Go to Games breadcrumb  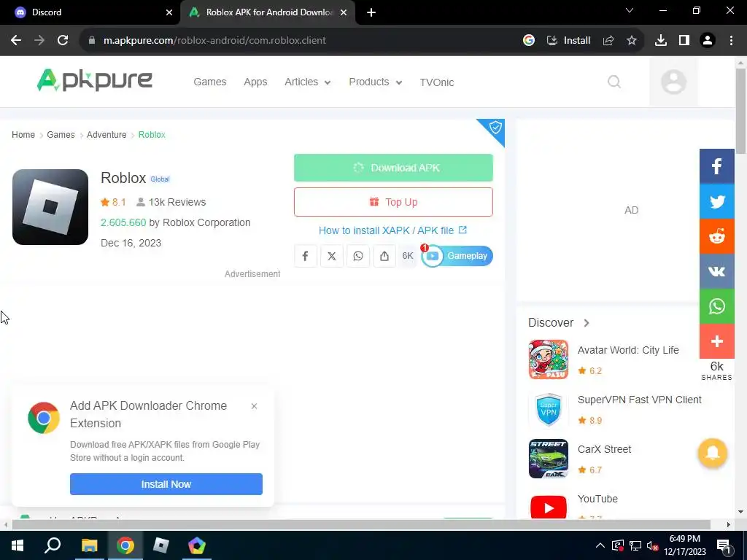tap(61, 135)
